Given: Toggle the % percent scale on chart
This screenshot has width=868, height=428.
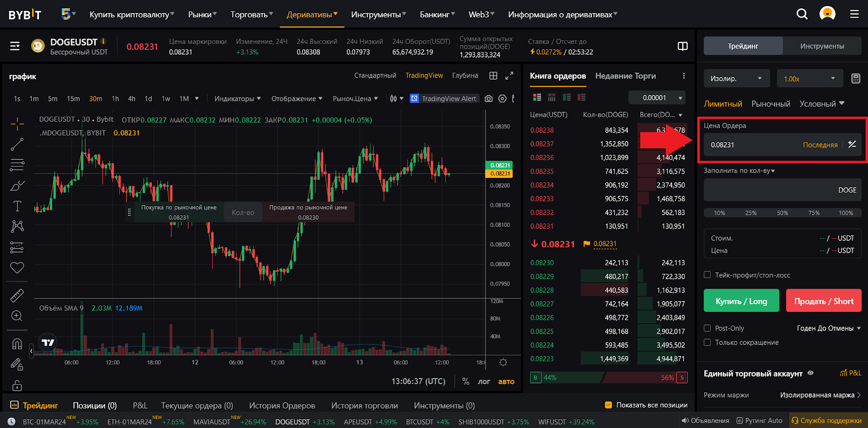Looking at the screenshot, I should pos(465,381).
